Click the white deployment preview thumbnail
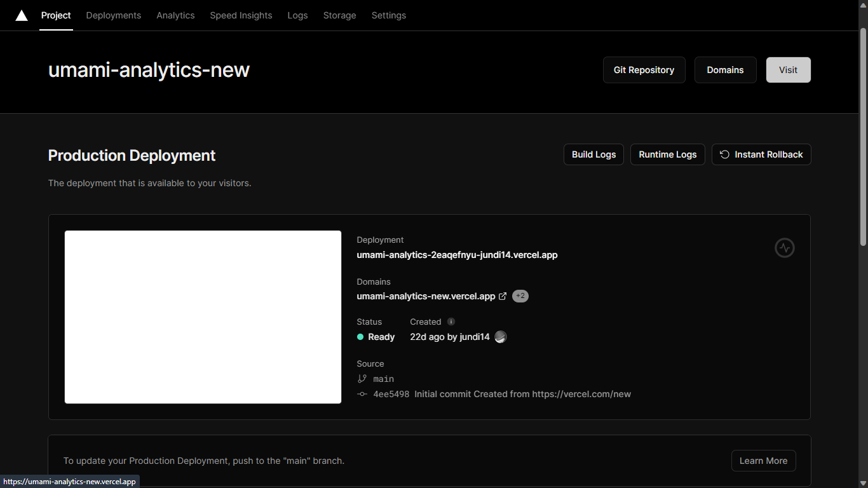Screen dimensions: 868x488 [x=203, y=317]
